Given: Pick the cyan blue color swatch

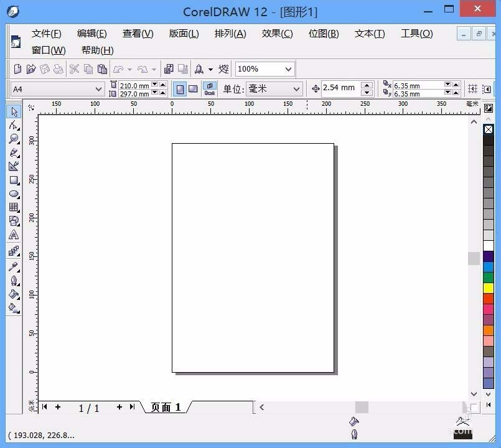Looking at the screenshot, I should coord(488,267).
